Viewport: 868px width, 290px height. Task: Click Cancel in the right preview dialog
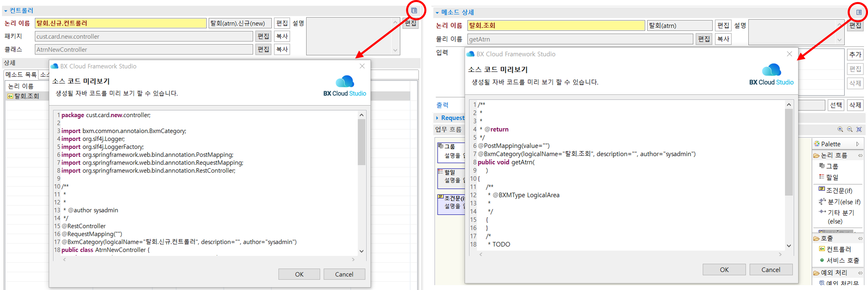coord(771,269)
